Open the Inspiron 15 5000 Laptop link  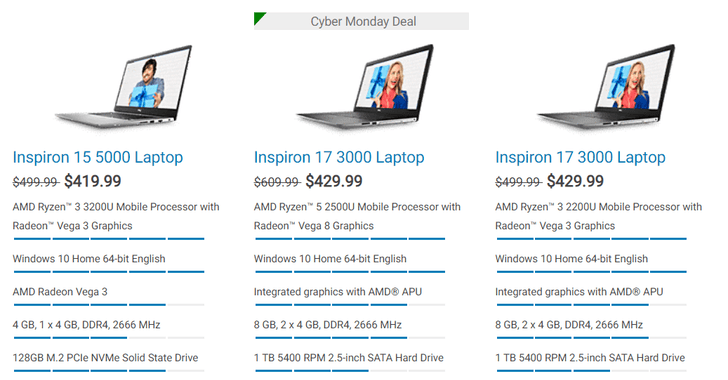pyautogui.click(x=98, y=157)
